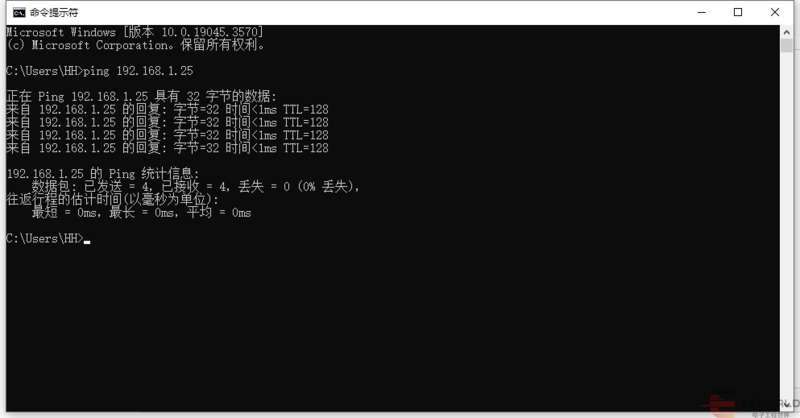Click the Microsoft Windows version line
800x418 pixels.
(x=135, y=32)
